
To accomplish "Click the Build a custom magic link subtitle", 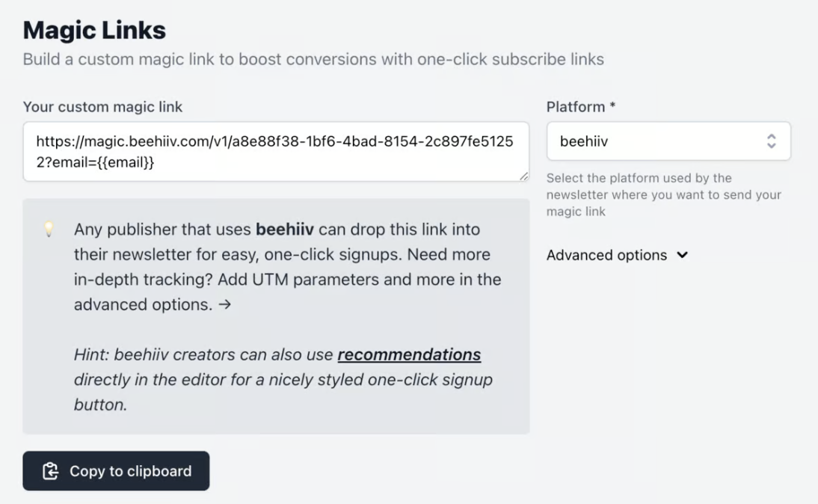I will coord(313,60).
